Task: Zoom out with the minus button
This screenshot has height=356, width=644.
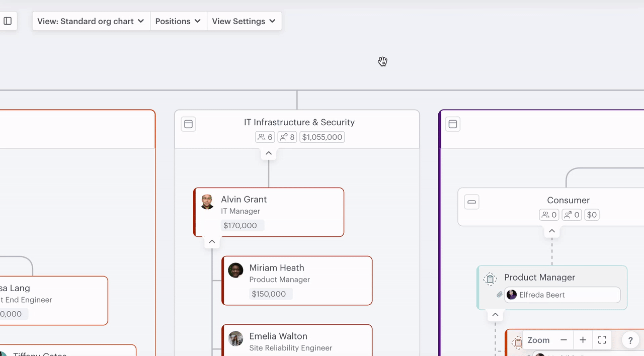Action: [x=563, y=340]
